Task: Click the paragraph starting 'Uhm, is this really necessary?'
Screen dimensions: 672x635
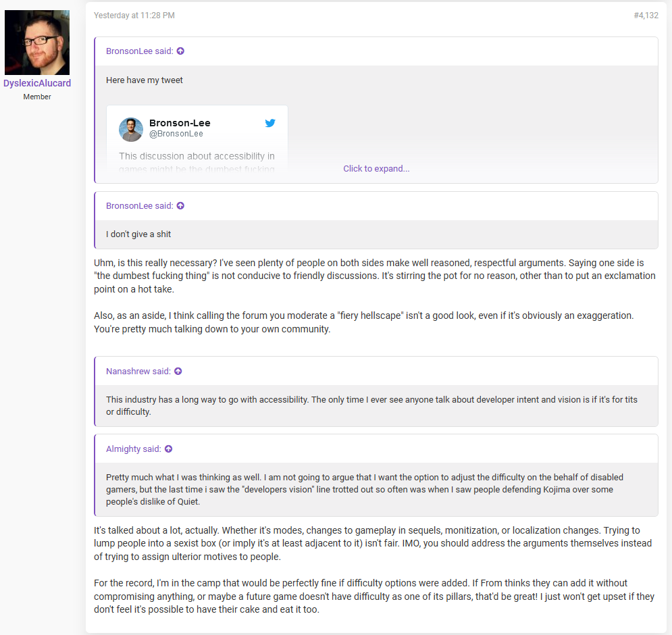Action: click(375, 276)
